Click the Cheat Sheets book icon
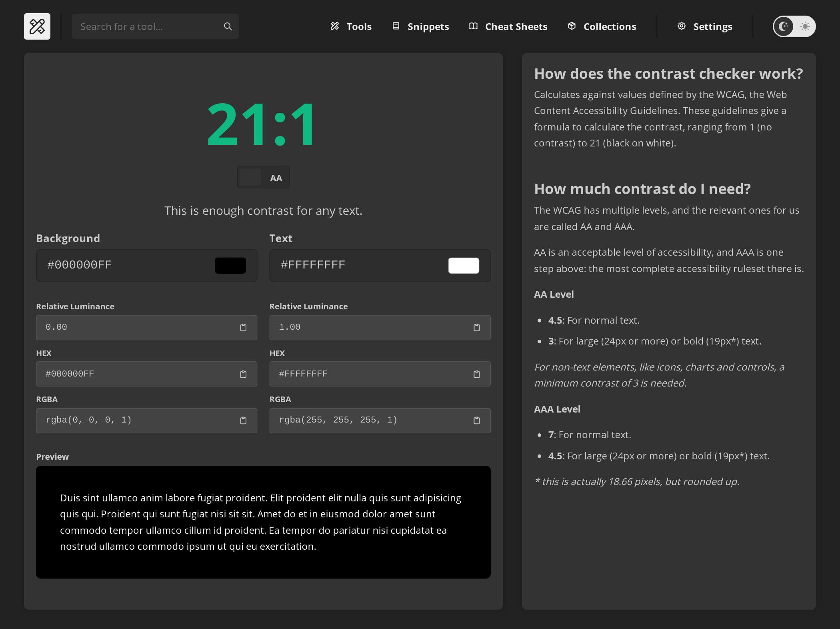The image size is (840, 629). point(473,26)
